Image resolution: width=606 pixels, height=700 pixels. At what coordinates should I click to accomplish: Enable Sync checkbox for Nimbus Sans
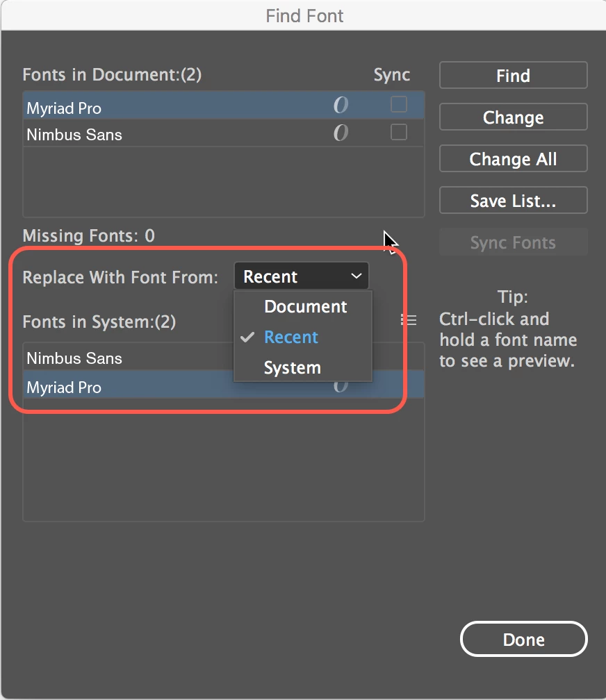[399, 132]
